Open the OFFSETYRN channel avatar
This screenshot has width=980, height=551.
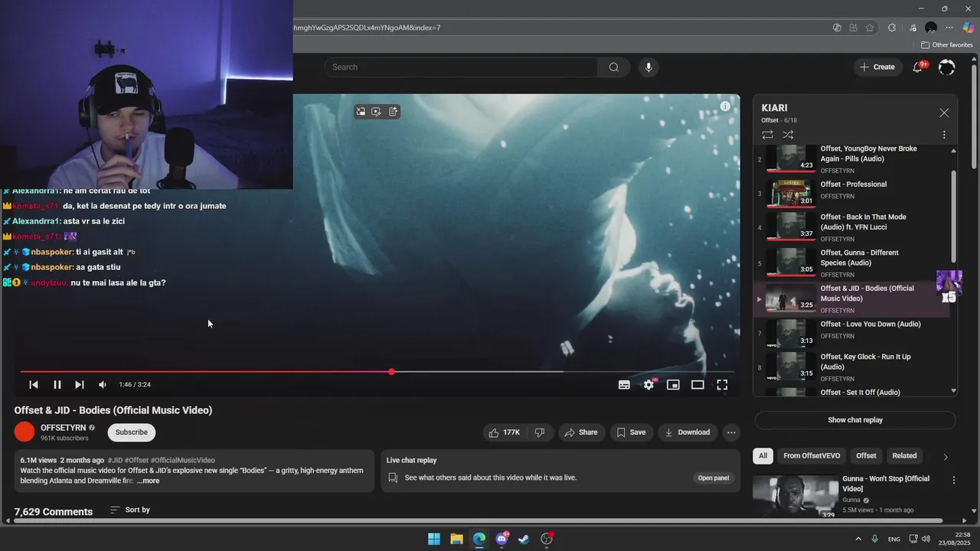(24, 432)
